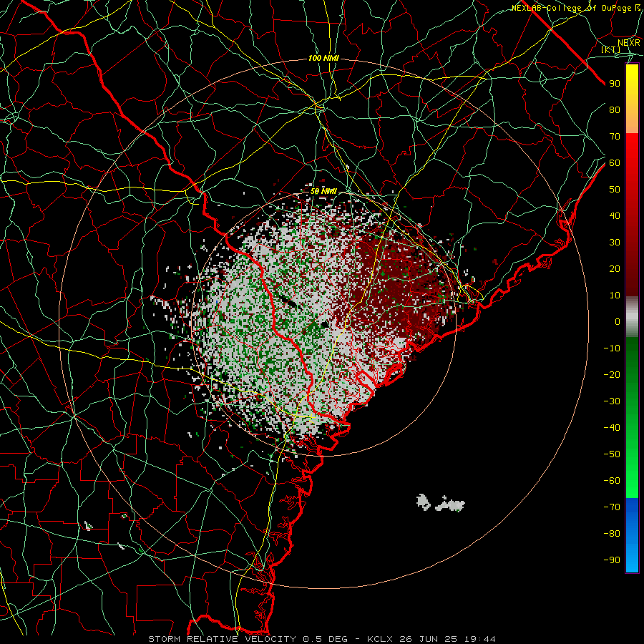Click the "20" value on the velocity scale
The image size is (644, 644).
615,268
